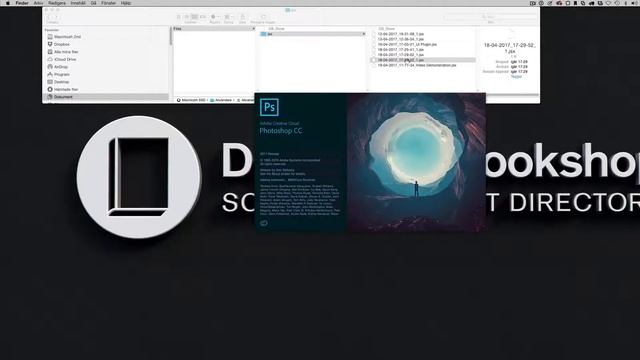Viewport: 640px width, 360px height.
Task: Switch Finder to column view
Action: (x=195, y=17)
